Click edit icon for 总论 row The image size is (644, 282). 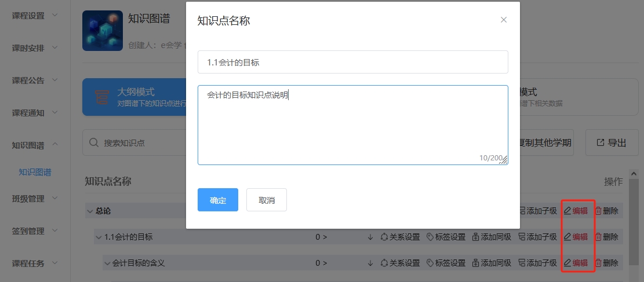click(x=568, y=211)
